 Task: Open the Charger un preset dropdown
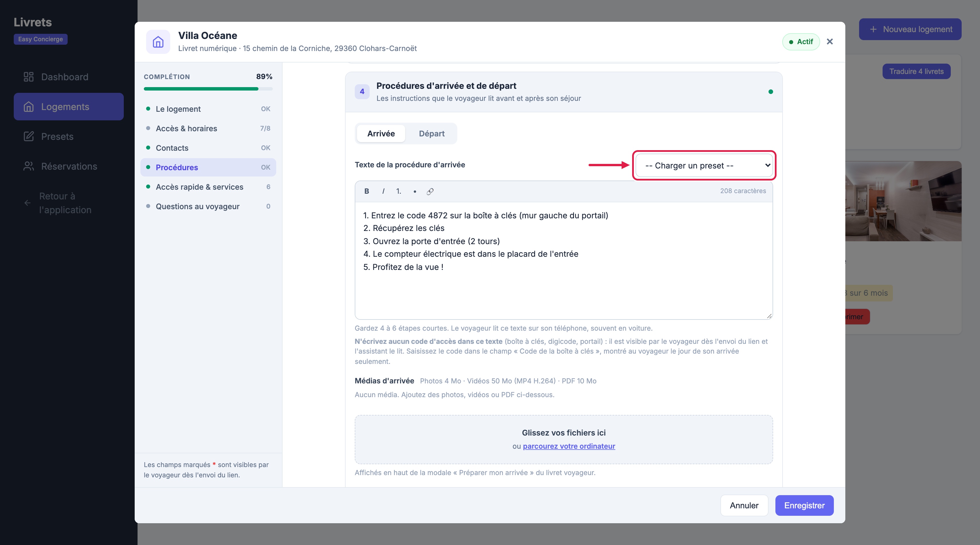pyautogui.click(x=704, y=165)
